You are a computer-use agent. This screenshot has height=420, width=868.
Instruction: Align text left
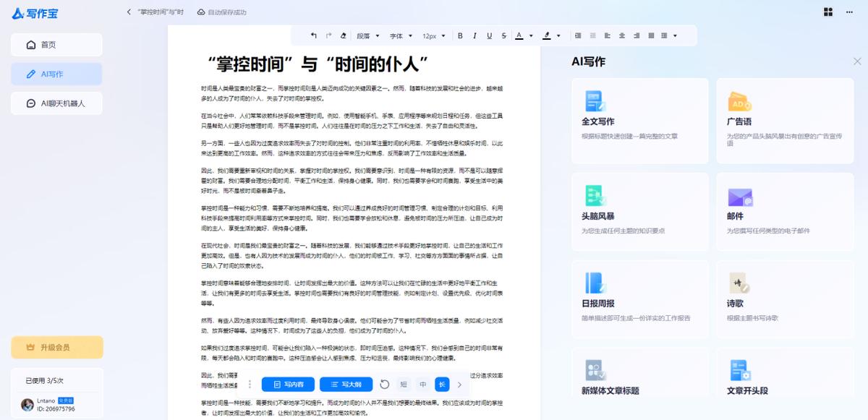[607, 35]
